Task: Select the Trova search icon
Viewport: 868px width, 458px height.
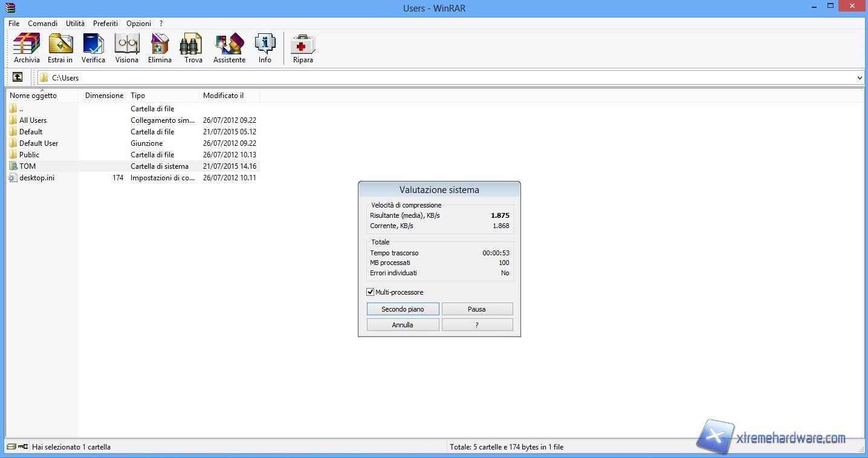Action: tap(192, 48)
